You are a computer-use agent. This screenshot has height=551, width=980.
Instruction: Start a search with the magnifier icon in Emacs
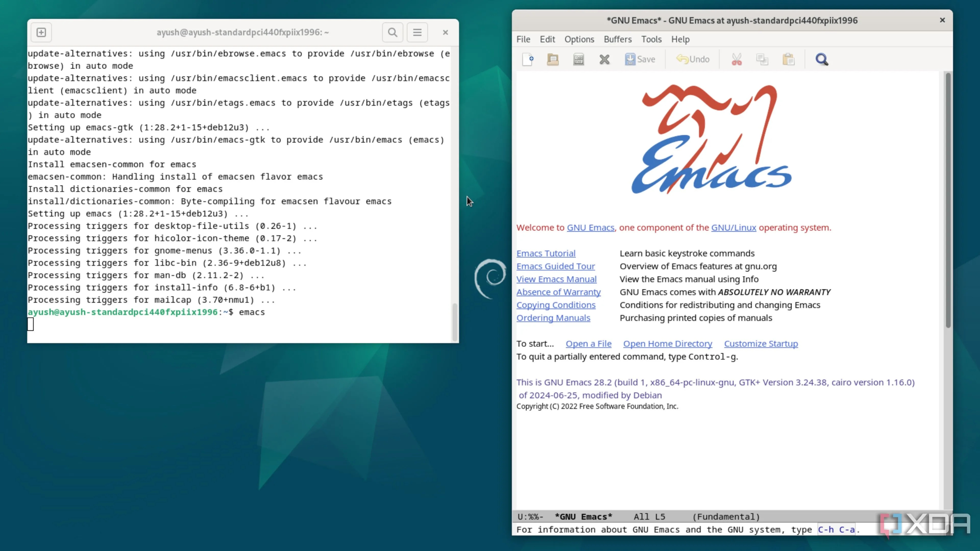click(822, 59)
